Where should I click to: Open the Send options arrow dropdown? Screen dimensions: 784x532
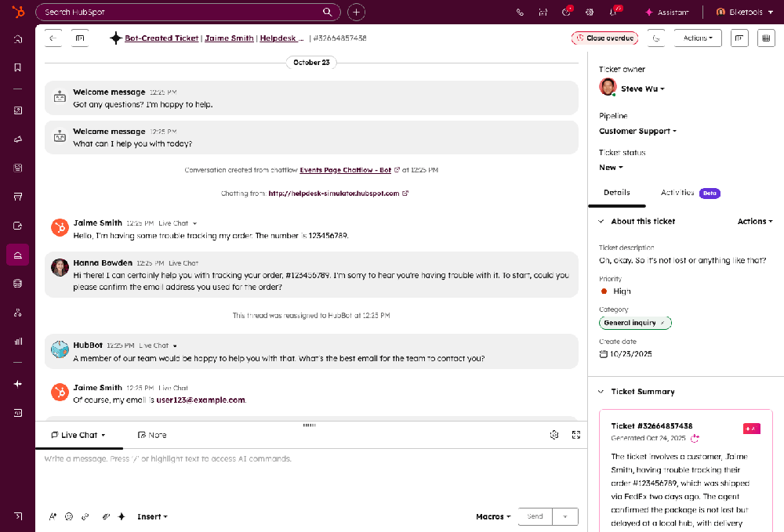coord(565,516)
